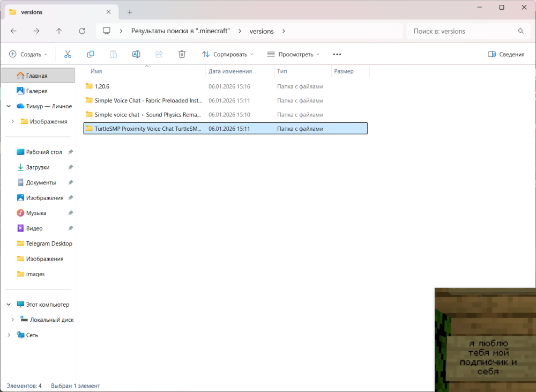Go forward with the right arrow
Image resolution: width=536 pixels, height=392 pixels.
point(36,31)
